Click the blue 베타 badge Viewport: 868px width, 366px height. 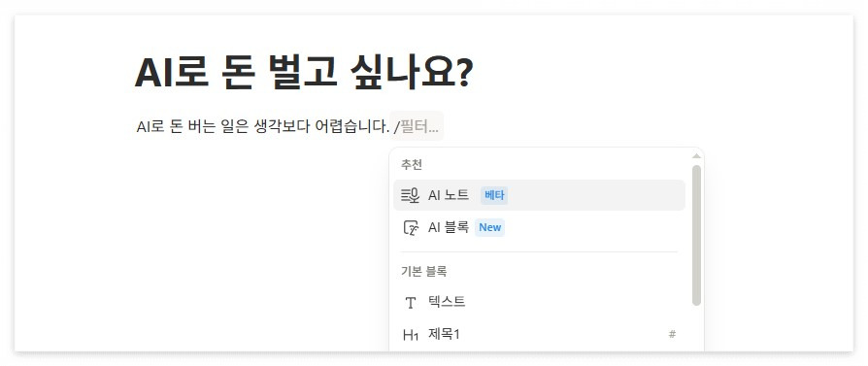(494, 195)
